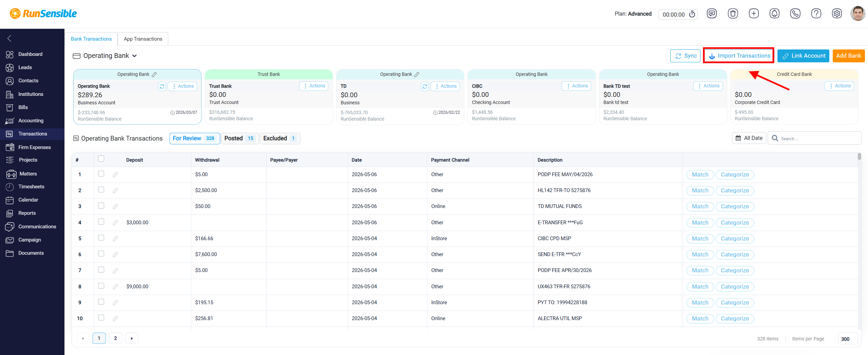The width and height of the screenshot is (868, 355).
Task: Click the Link Account button
Action: [x=803, y=56]
